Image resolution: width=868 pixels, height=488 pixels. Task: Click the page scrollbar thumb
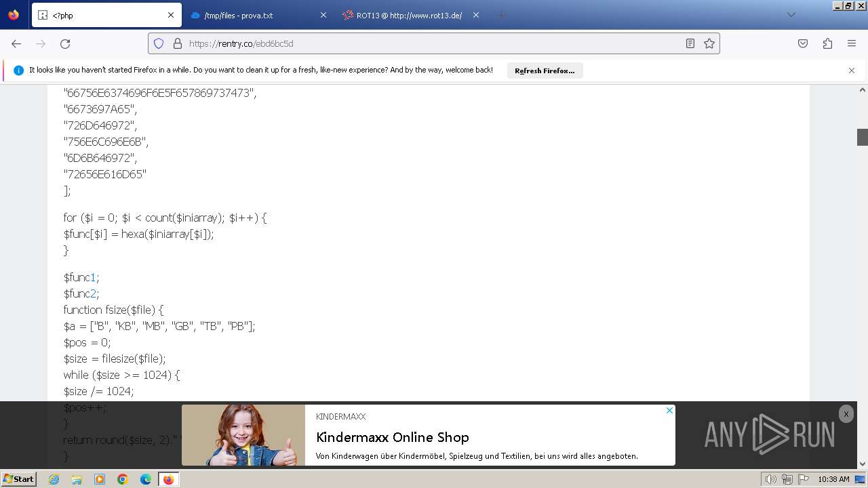point(863,137)
